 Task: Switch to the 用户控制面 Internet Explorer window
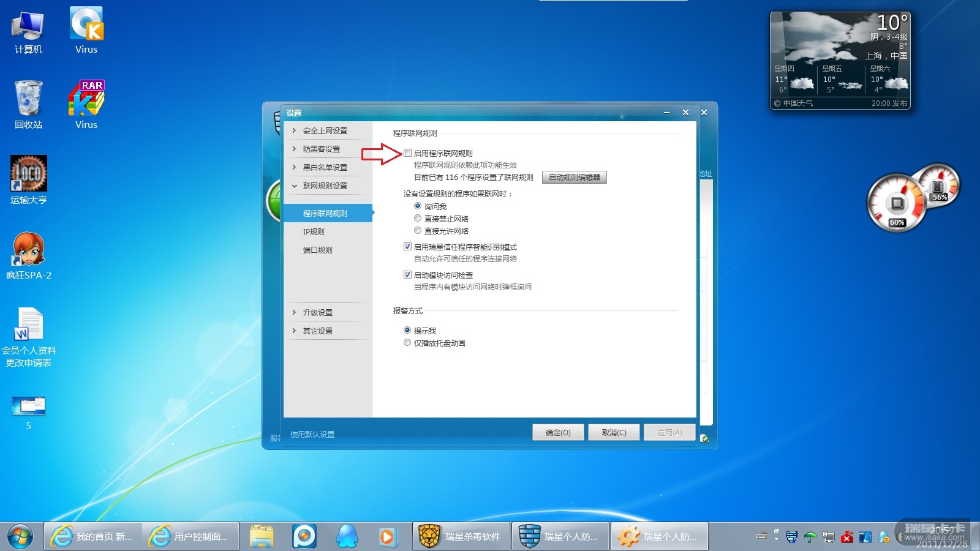[x=190, y=536]
